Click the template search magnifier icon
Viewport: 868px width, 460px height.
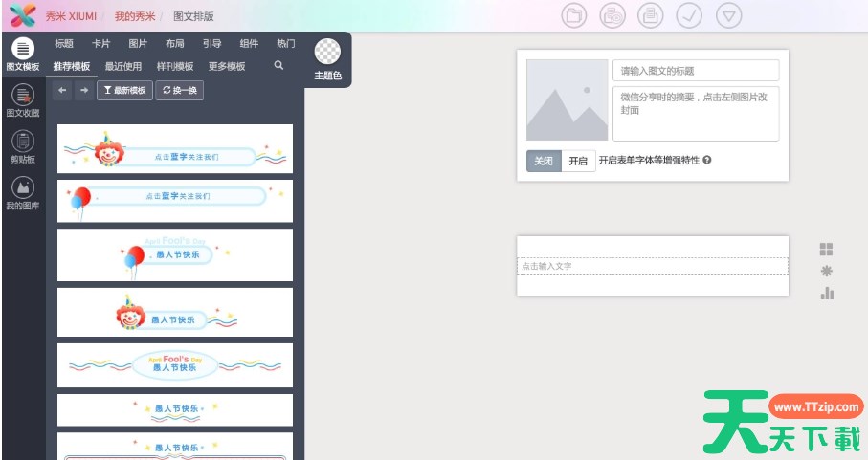pos(278,65)
